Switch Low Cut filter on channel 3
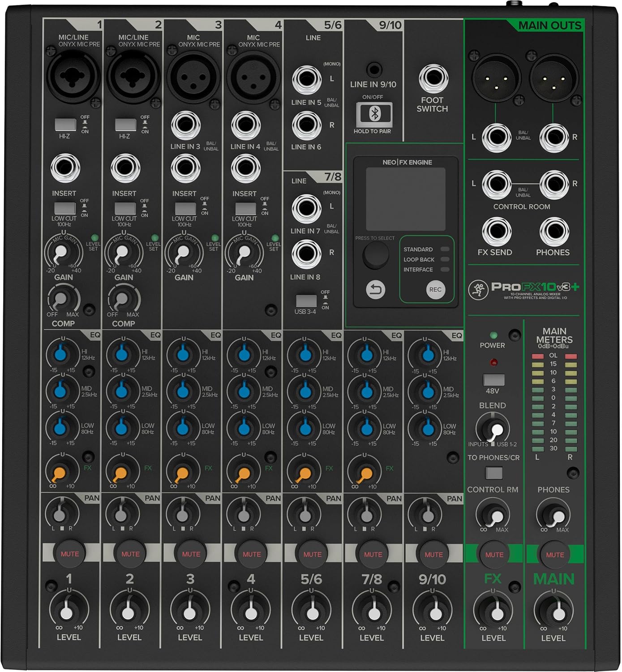The image size is (622, 672). 185,208
